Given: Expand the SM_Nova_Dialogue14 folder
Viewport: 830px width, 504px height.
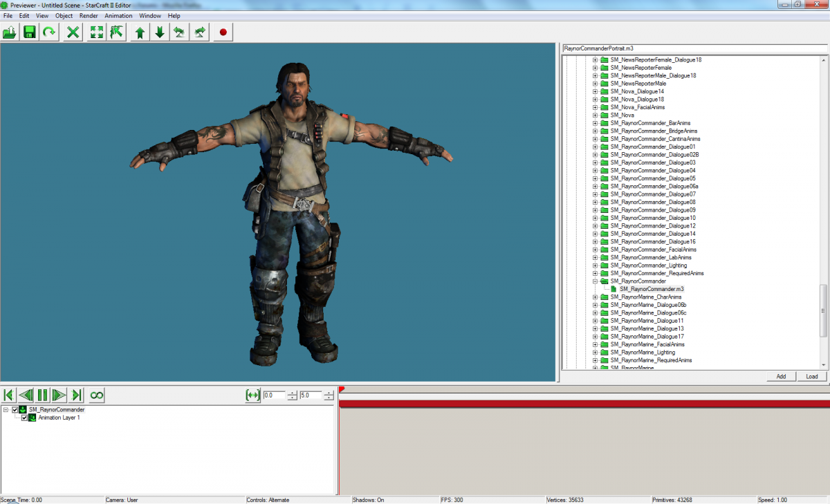Looking at the screenshot, I should tap(595, 91).
